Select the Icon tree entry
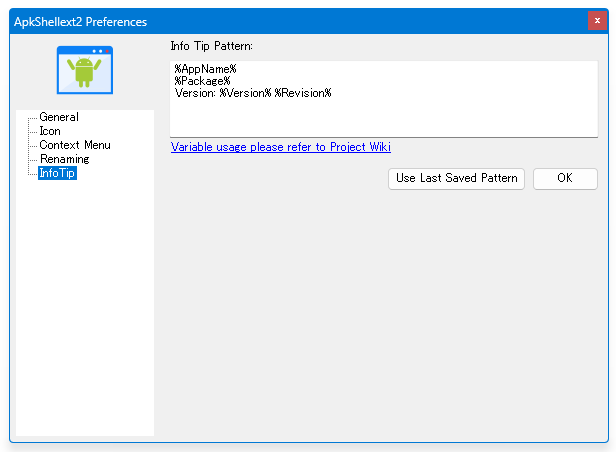Viewport: 616px width, 452px height. 50,131
